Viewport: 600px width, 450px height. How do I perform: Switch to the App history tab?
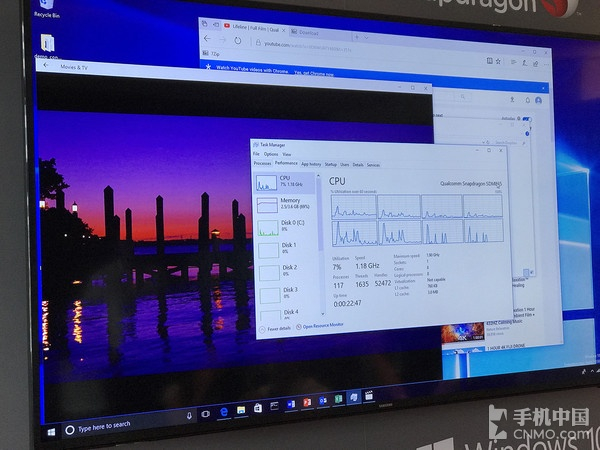click(311, 164)
